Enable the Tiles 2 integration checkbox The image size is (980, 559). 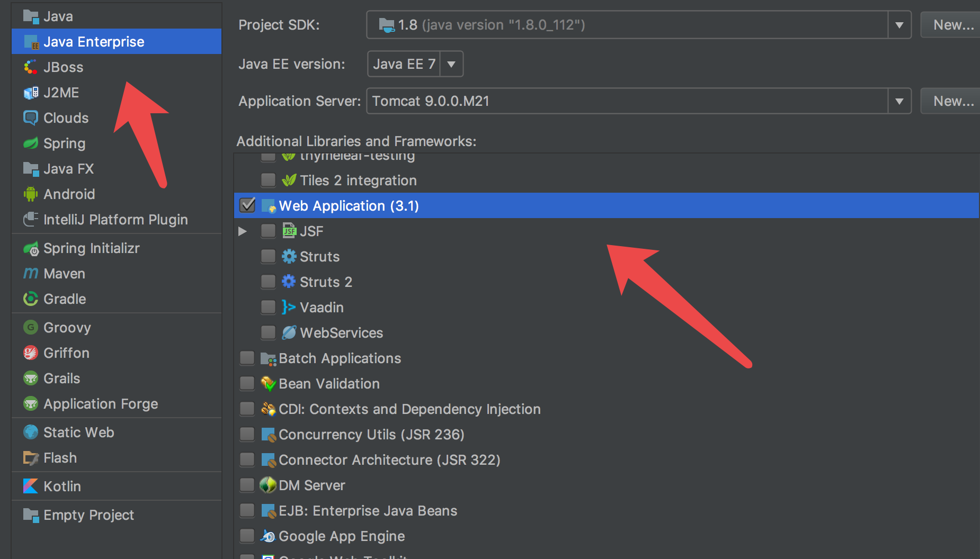click(269, 180)
